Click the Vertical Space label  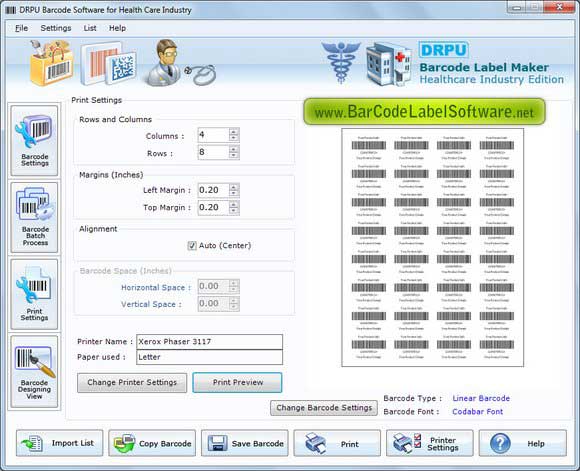click(151, 305)
